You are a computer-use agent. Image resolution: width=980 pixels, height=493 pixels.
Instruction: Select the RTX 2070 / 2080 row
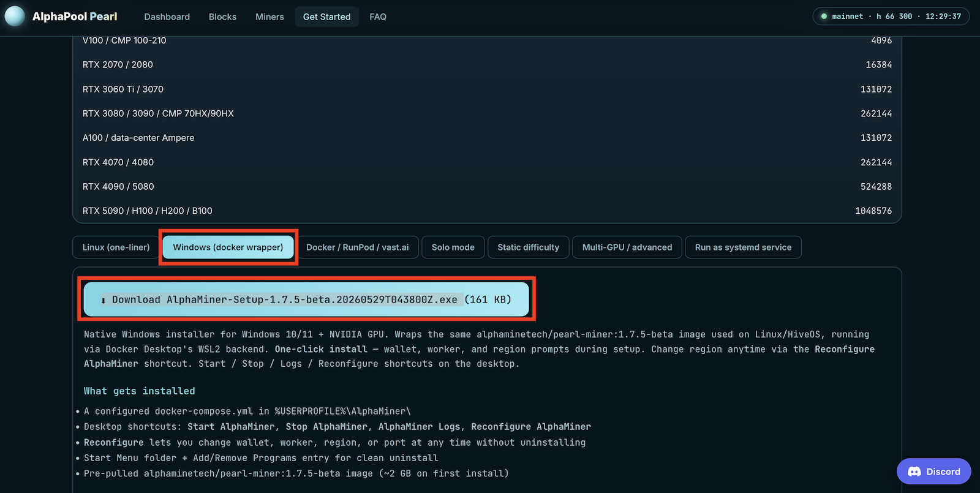point(487,65)
